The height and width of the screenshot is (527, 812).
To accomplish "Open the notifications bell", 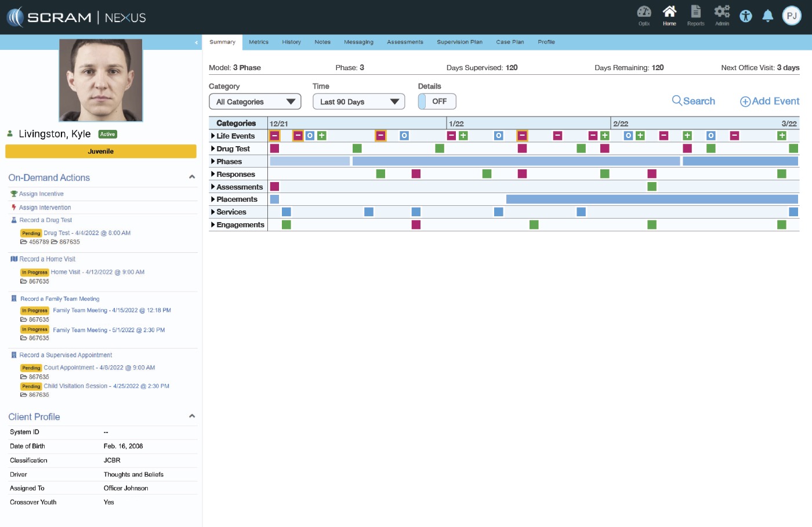I will coord(767,16).
